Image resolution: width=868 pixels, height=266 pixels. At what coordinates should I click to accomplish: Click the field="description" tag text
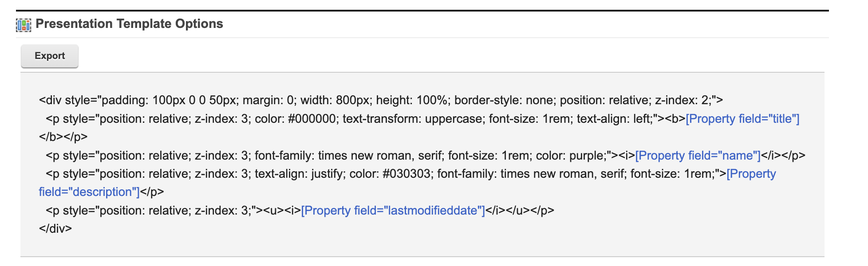pyautogui.click(x=89, y=192)
